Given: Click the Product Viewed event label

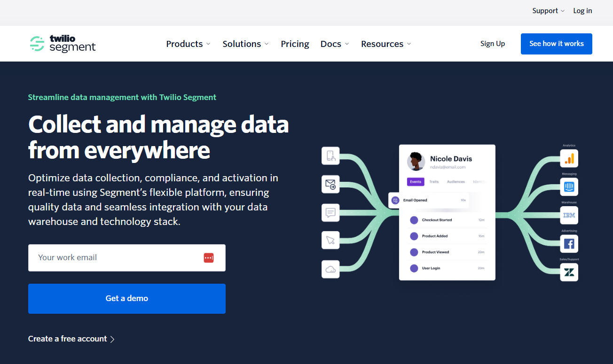Looking at the screenshot, I should tap(435, 252).
